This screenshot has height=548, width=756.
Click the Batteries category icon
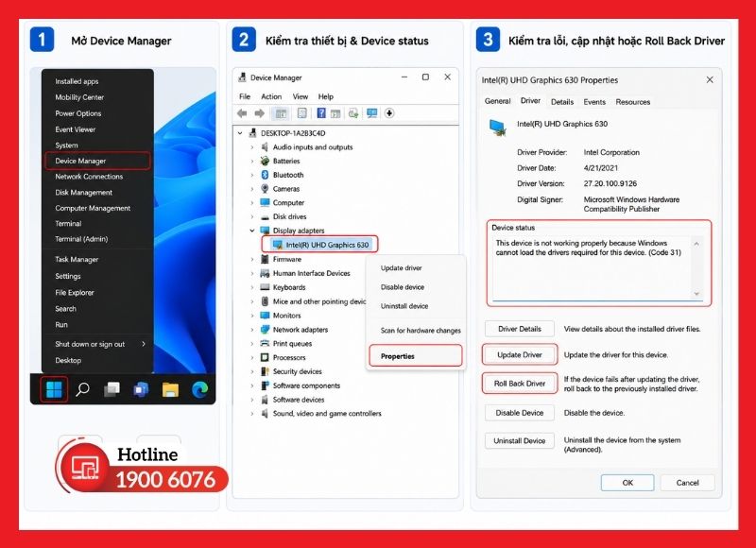point(265,161)
